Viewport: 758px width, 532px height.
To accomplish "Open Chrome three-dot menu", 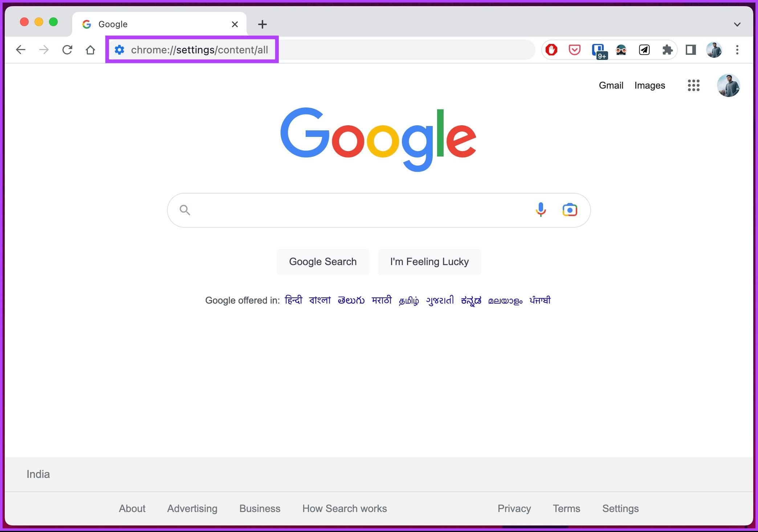I will tap(737, 50).
